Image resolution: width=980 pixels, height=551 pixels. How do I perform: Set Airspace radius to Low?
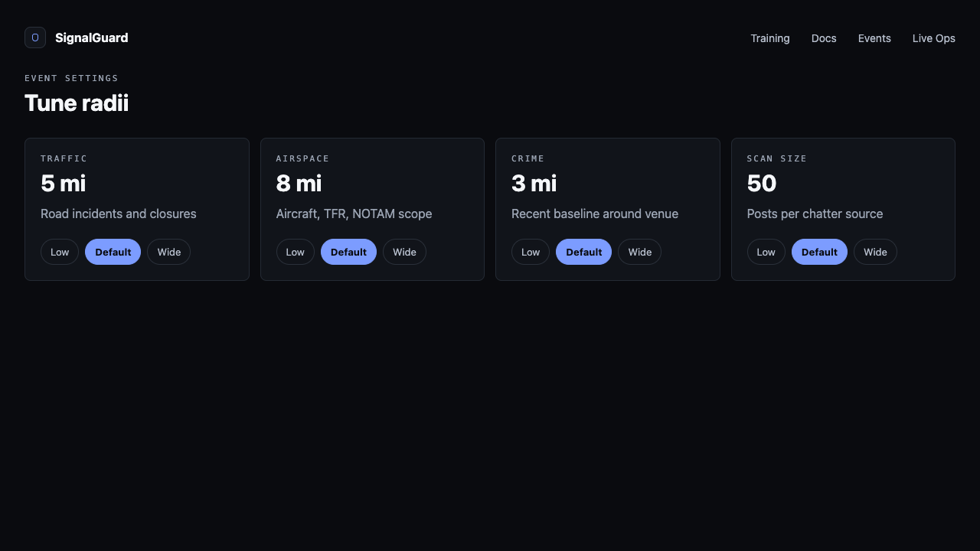[x=295, y=252]
